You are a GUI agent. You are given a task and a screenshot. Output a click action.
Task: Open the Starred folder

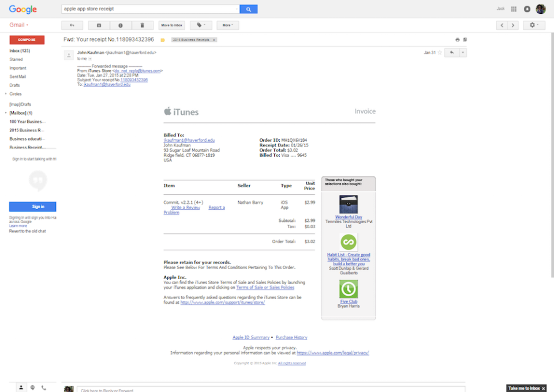pyautogui.click(x=17, y=59)
